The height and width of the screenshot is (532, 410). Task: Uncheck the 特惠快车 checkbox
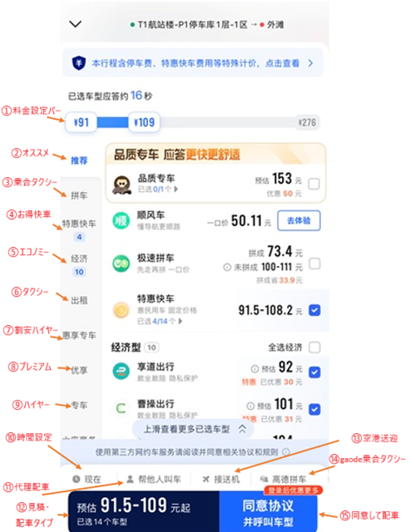[314, 310]
